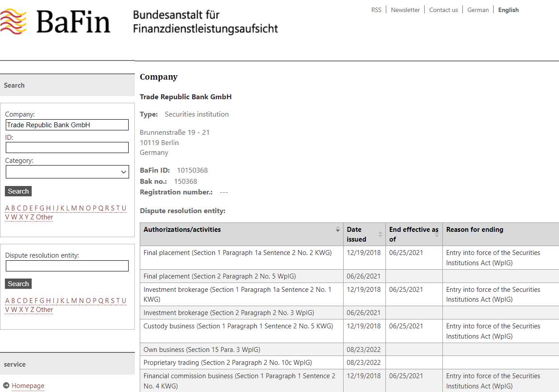Choose letter Z in Company index
Screen dimensions: 559x392
tap(32, 217)
